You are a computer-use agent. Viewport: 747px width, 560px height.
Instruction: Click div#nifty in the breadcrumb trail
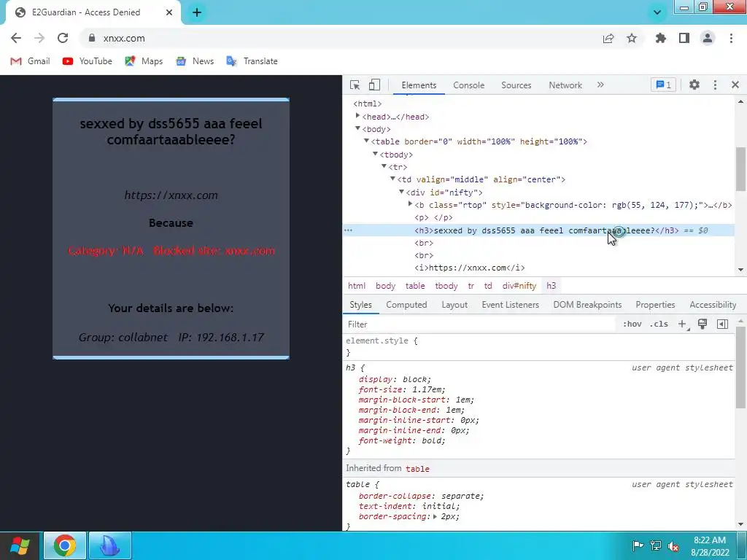[519, 286]
